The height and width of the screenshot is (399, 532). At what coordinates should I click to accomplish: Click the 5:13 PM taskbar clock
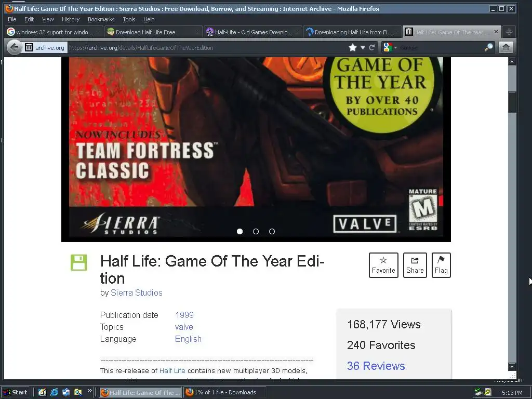coord(512,393)
